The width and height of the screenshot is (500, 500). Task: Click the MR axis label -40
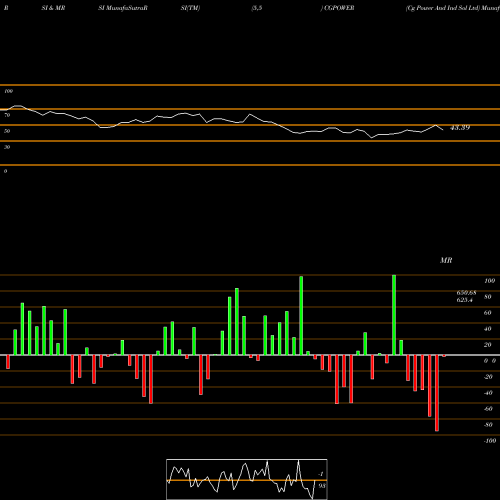pos(488,393)
